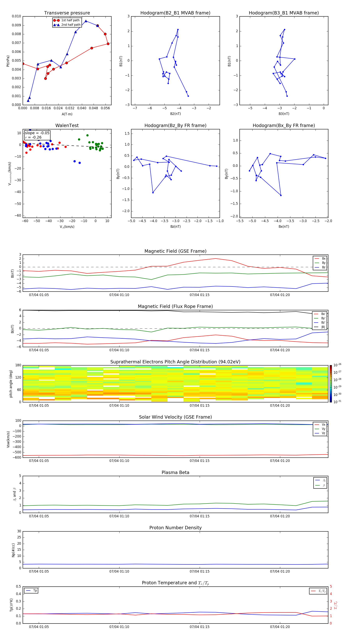
Task: Click '07/04 01:20' tick in Proton Density plot
Action: [x=280, y=571]
